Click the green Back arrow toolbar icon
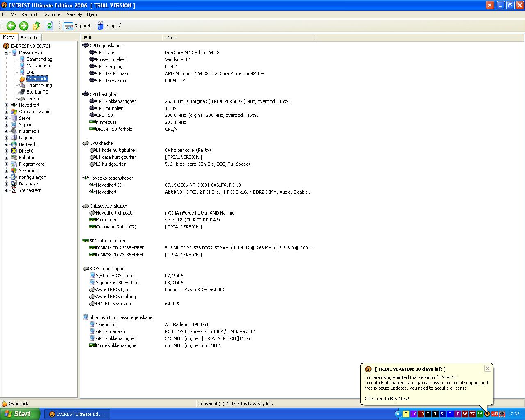This screenshot has height=420, width=525. [x=11, y=26]
